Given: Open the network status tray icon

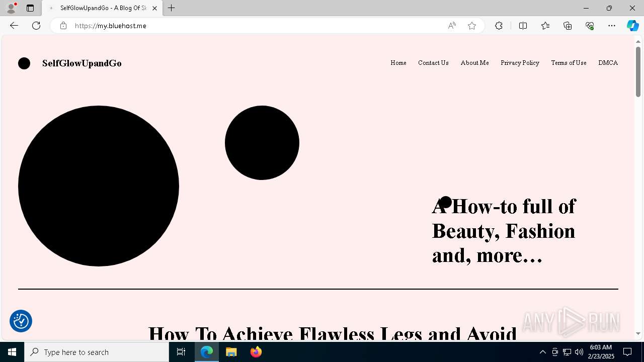Looking at the screenshot, I should point(567,352).
